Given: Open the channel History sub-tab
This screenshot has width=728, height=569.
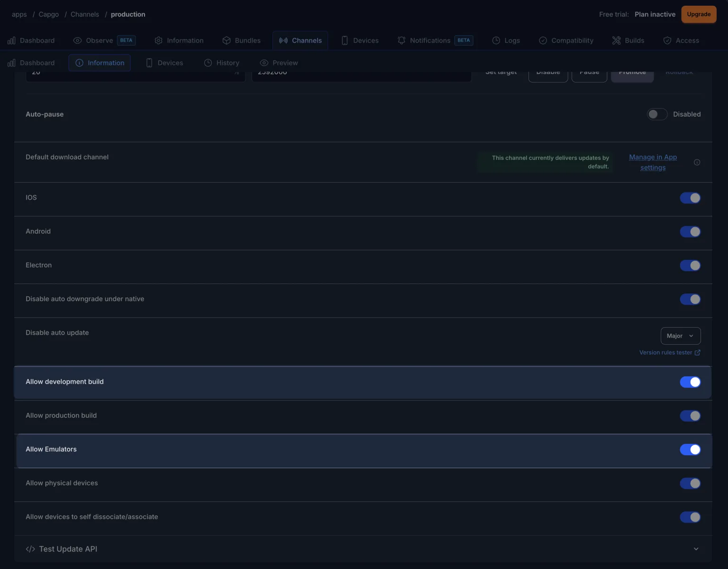Looking at the screenshot, I should click(222, 63).
